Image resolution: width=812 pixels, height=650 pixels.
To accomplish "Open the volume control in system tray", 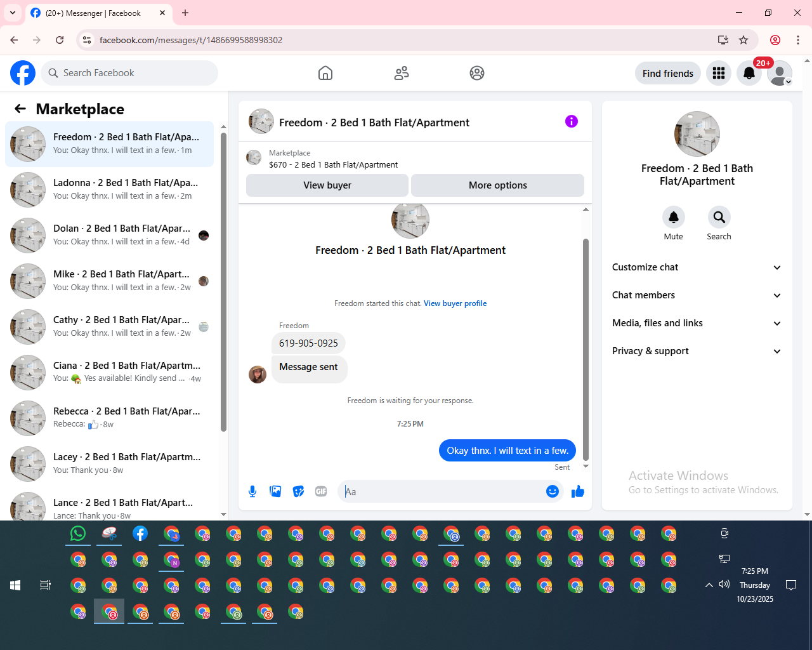I will (724, 585).
